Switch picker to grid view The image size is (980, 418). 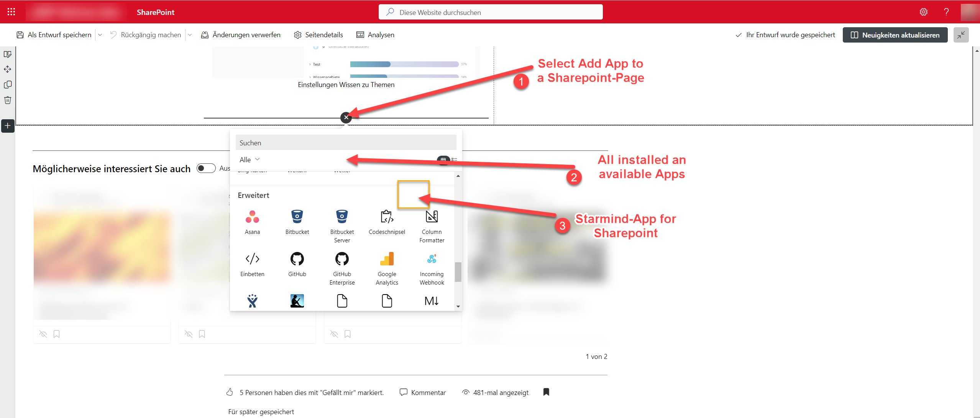(443, 160)
